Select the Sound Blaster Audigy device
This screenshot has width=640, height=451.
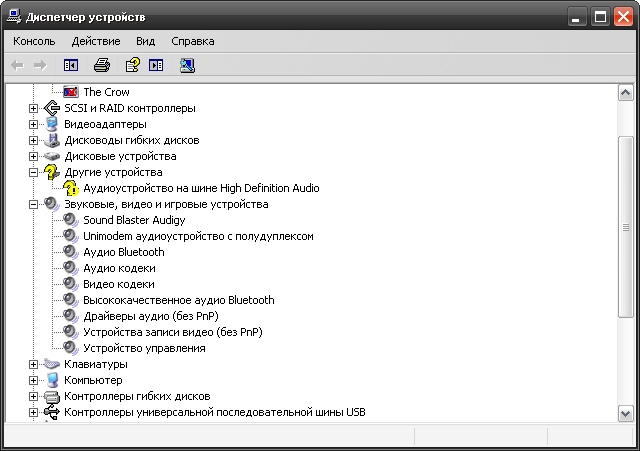(x=133, y=220)
